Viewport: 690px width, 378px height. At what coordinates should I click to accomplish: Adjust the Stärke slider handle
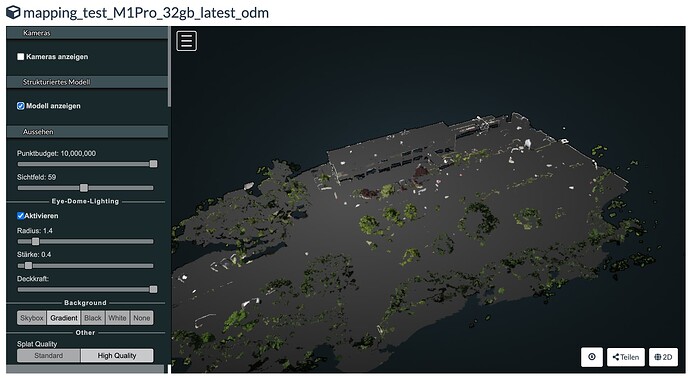29,266
